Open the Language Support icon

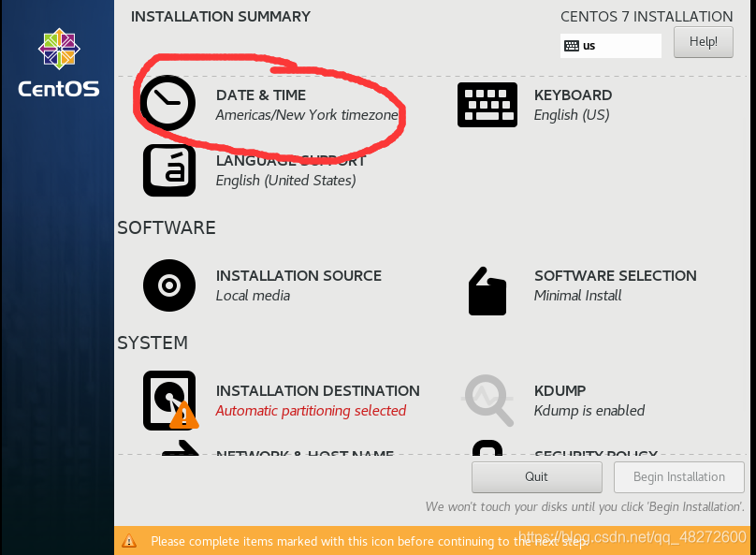[169, 170]
